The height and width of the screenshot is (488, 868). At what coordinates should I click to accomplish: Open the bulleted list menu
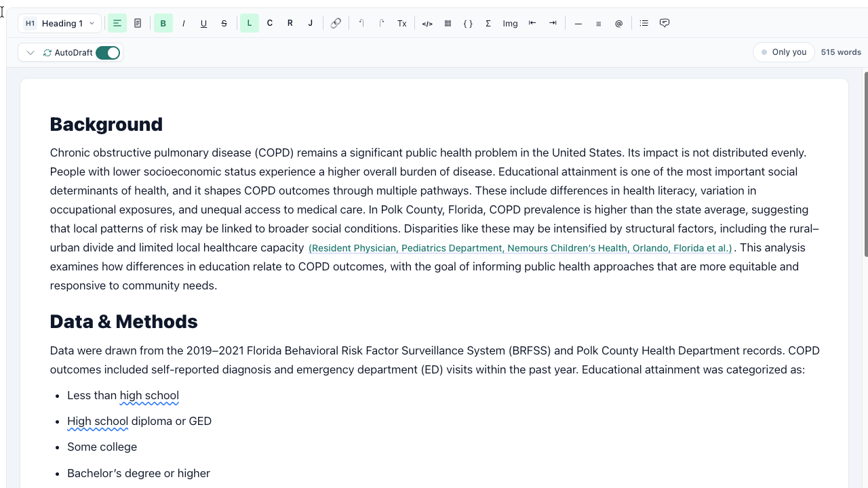point(644,23)
